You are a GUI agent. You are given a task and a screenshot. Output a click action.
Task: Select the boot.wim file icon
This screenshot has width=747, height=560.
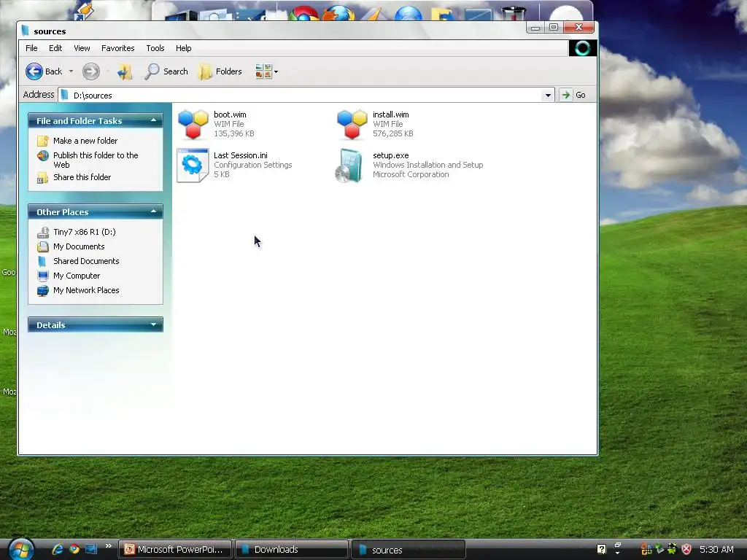coord(193,124)
